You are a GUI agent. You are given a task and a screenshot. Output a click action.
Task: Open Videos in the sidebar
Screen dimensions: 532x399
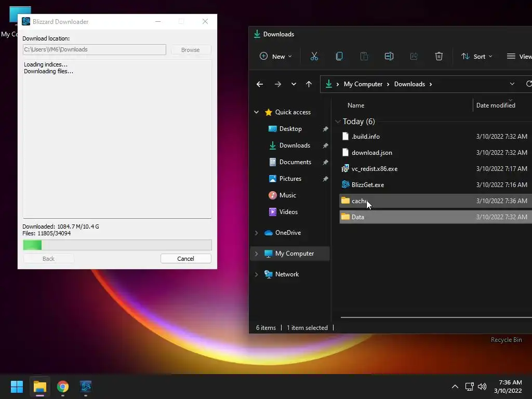[288, 212]
